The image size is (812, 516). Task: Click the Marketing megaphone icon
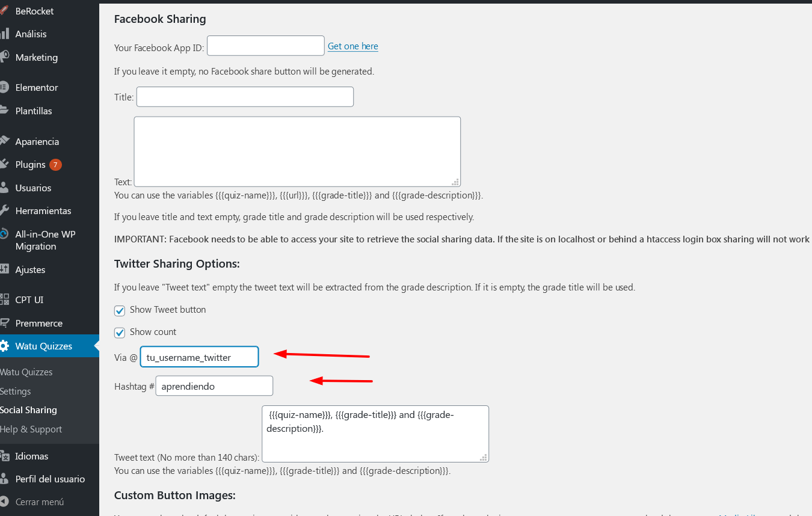tap(4, 57)
